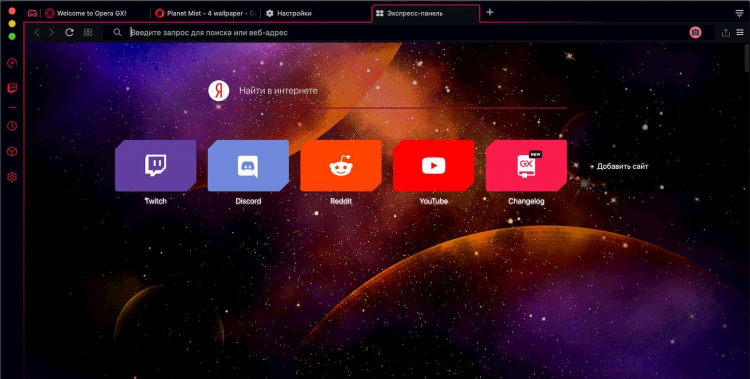The image size is (750, 379).
Task: Open Easy Setup sliders icon
Action: point(740,33)
